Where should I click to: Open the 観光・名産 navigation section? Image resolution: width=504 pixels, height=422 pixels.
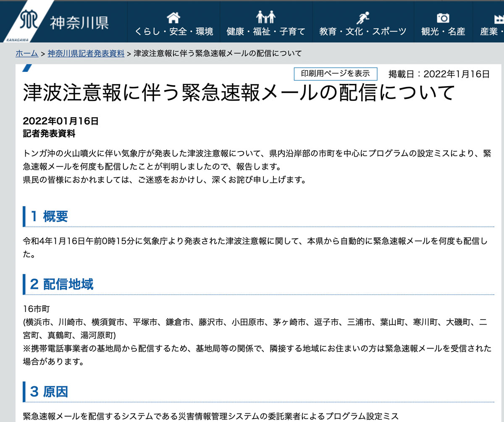pyautogui.click(x=443, y=31)
